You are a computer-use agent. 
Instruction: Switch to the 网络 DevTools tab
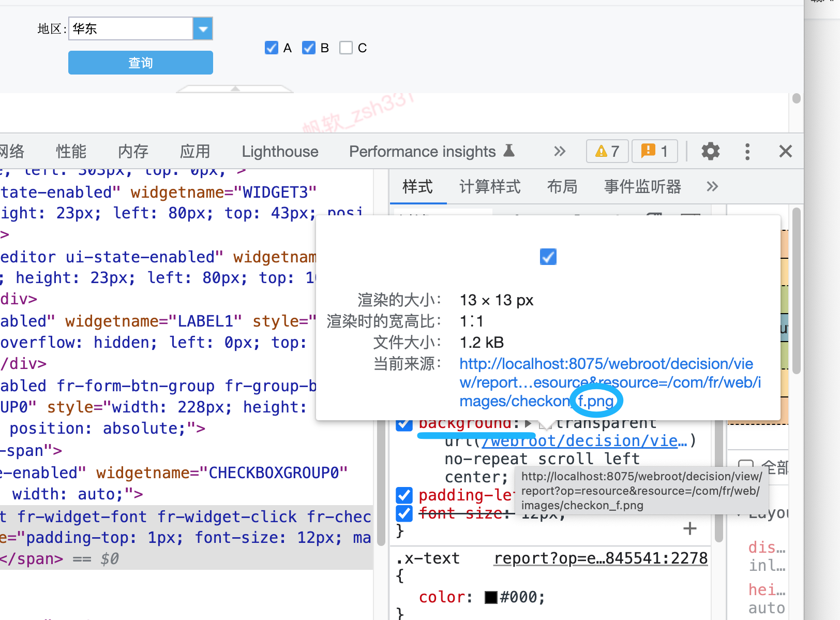(11, 151)
